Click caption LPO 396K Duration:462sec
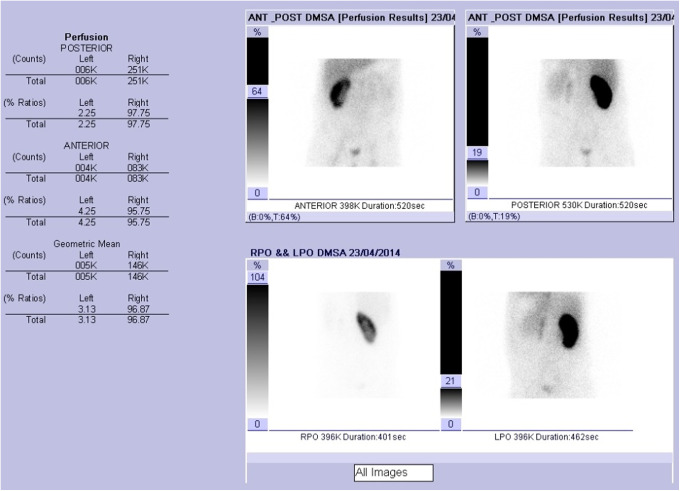Viewport: 680px width, 491px height. point(546,437)
